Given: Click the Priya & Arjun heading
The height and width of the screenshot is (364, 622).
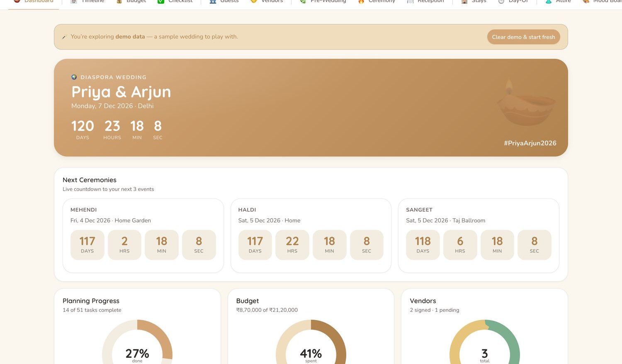Looking at the screenshot, I should point(121,92).
